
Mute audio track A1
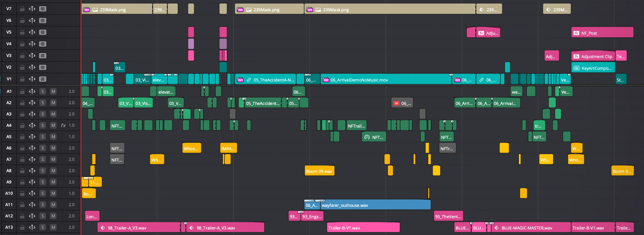pos(53,92)
